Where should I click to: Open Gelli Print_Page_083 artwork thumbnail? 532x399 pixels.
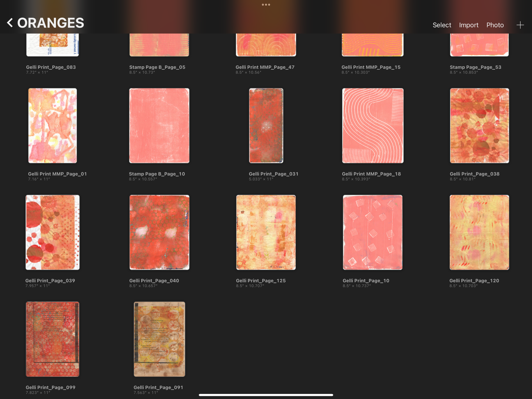pyautogui.click(x=52, y=45)
